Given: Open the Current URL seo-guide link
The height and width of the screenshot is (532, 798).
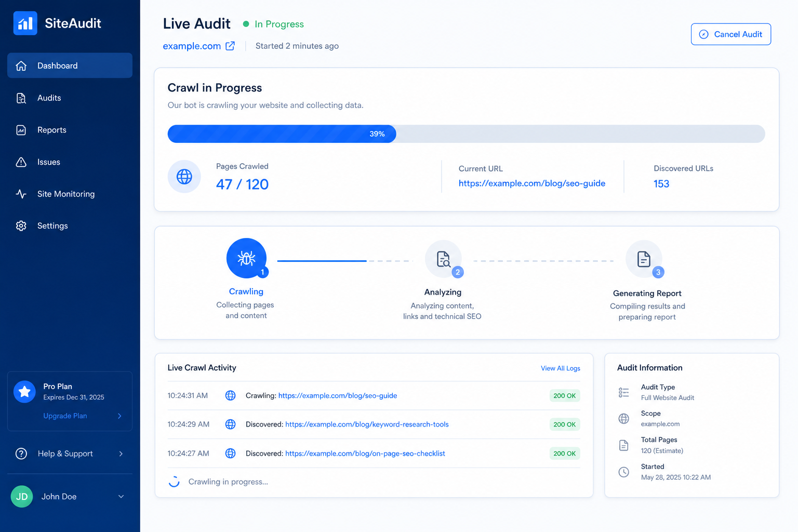Looking at the screenshot, I should (532, 183).
